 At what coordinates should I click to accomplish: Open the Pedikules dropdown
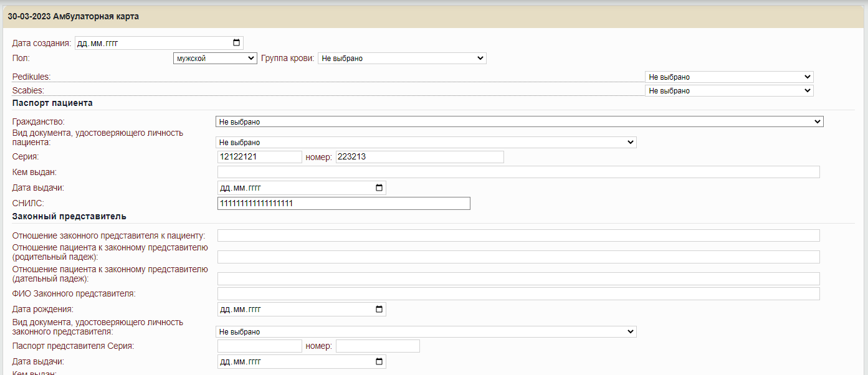pos(728,77)
